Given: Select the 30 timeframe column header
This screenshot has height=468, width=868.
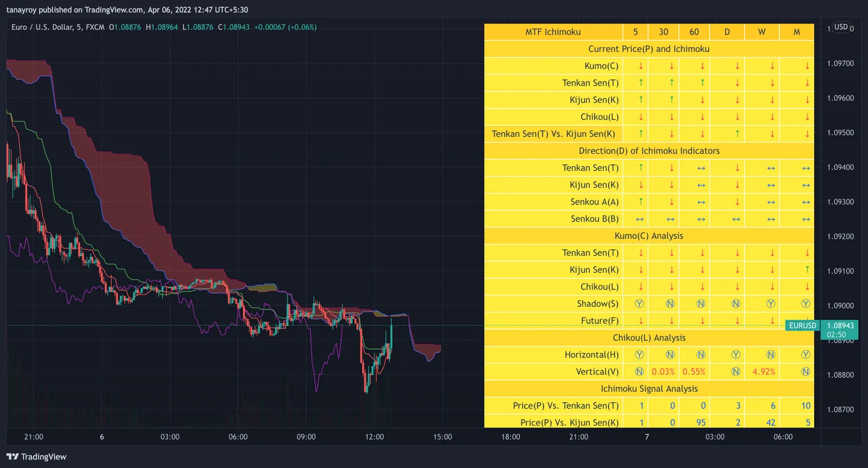Looking at the screenshot, I should [x=663, y=32].
